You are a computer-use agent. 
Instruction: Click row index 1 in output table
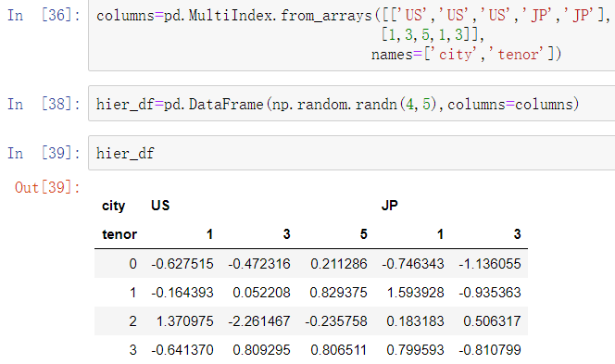(x=133, y=293)
